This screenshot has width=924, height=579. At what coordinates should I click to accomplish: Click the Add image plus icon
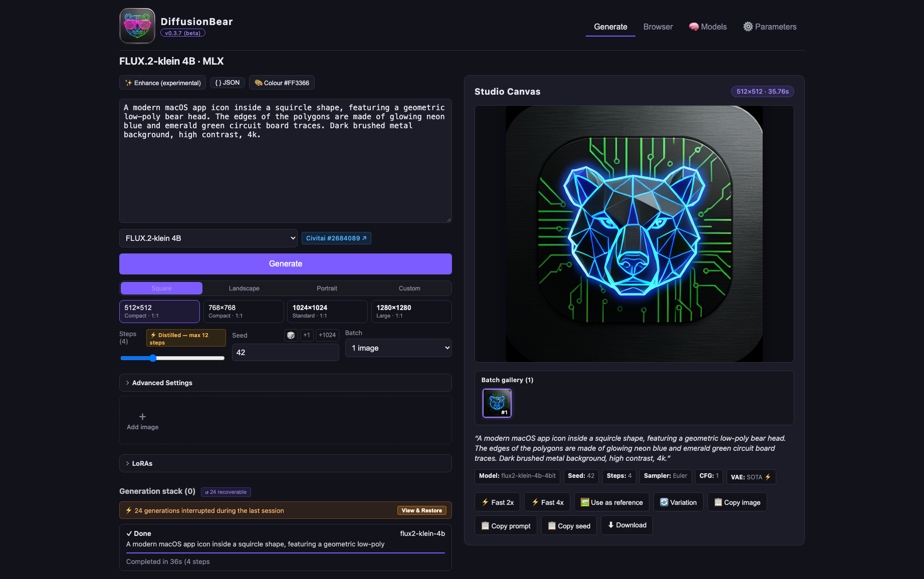142,417
